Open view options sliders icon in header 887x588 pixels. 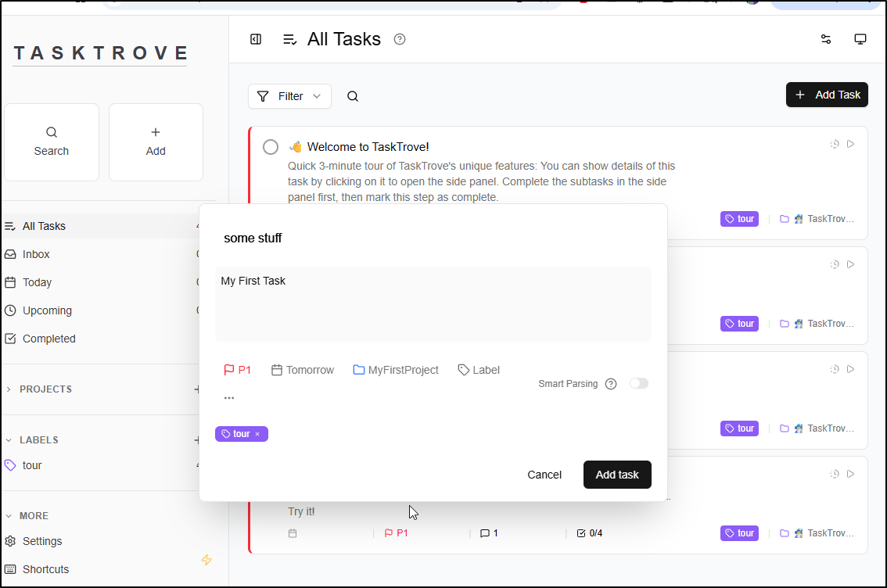[826, 39]
